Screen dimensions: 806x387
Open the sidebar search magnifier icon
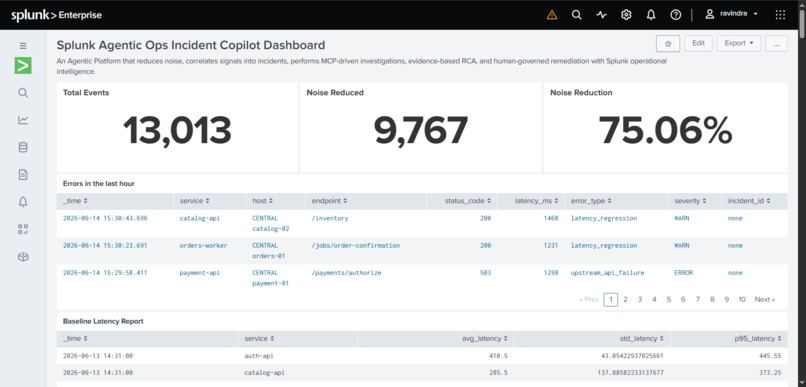pos(23,93)
